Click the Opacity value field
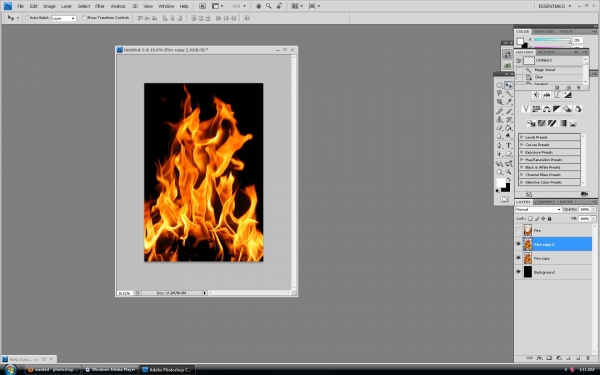600x375 pixels. tap(584, 209)
